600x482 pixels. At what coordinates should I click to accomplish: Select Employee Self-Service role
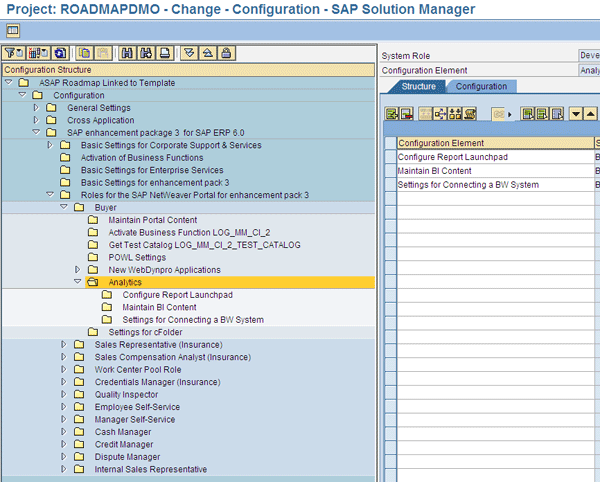click(x=137, y=407)
